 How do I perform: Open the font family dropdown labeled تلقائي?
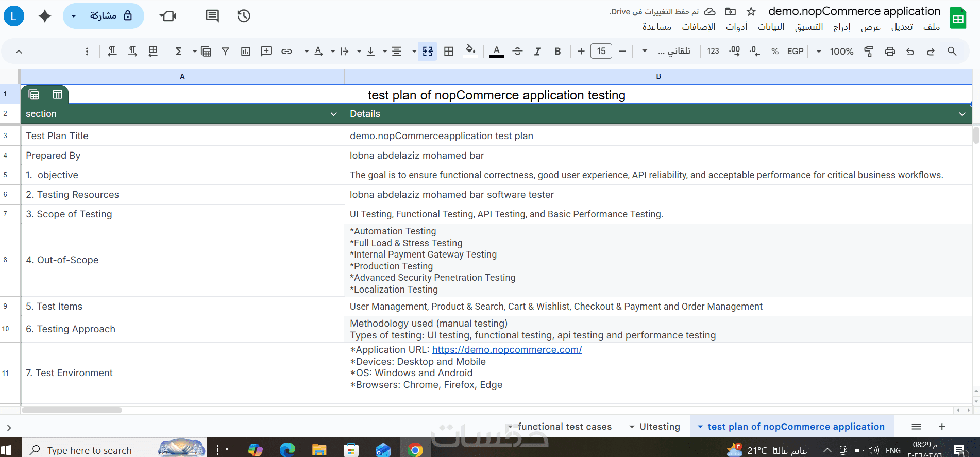point(667,52)
